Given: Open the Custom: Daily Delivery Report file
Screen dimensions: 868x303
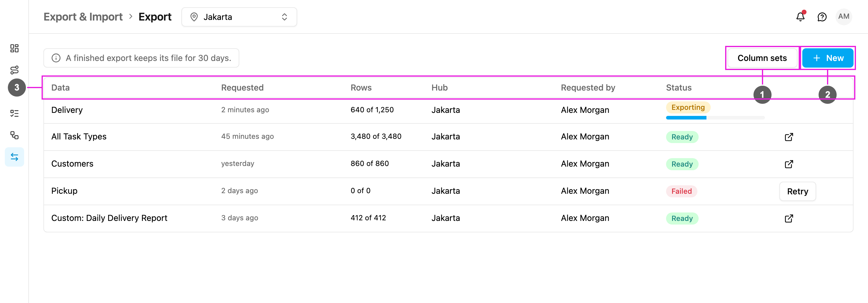Looking at the screenshot, I should [x=789, y=218].
